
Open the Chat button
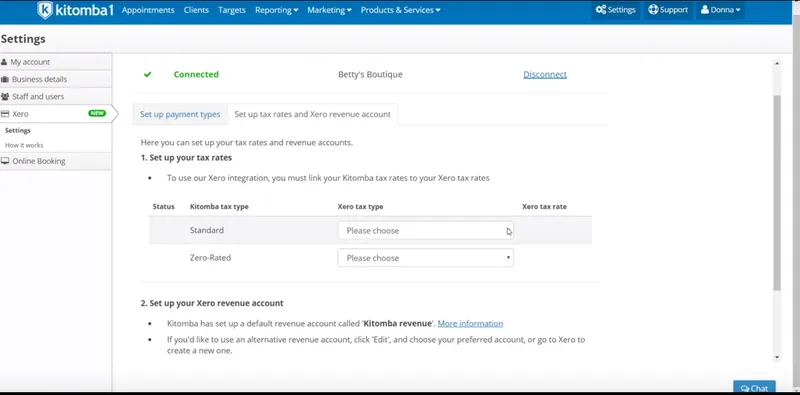click(755, 388)
